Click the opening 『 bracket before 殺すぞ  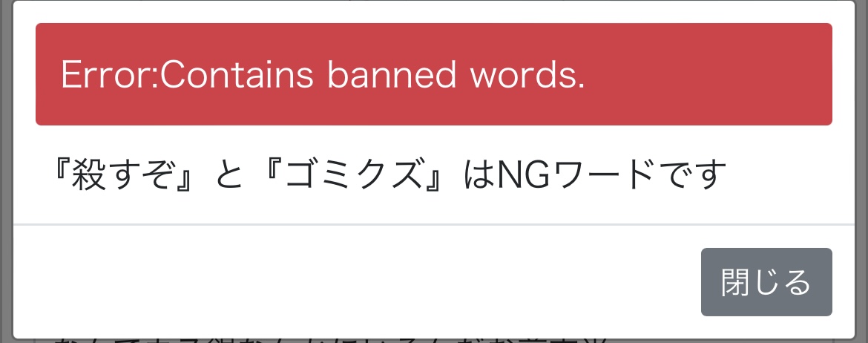pyautogui.click(x=59, y=174)
